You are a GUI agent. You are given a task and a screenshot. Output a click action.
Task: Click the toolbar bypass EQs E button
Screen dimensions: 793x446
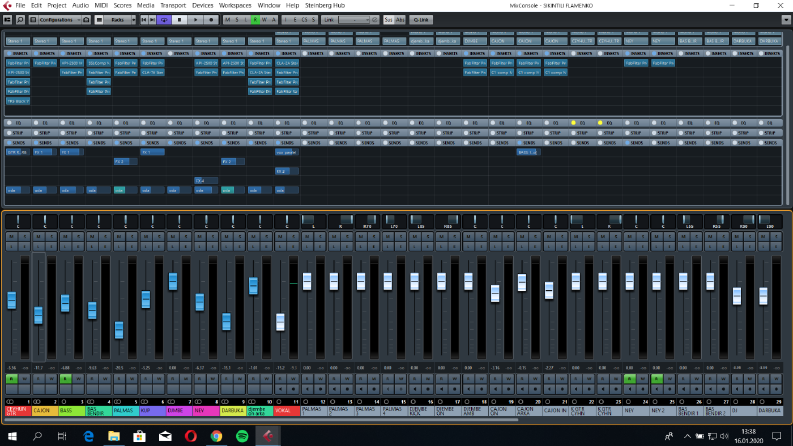coord(295,20)
